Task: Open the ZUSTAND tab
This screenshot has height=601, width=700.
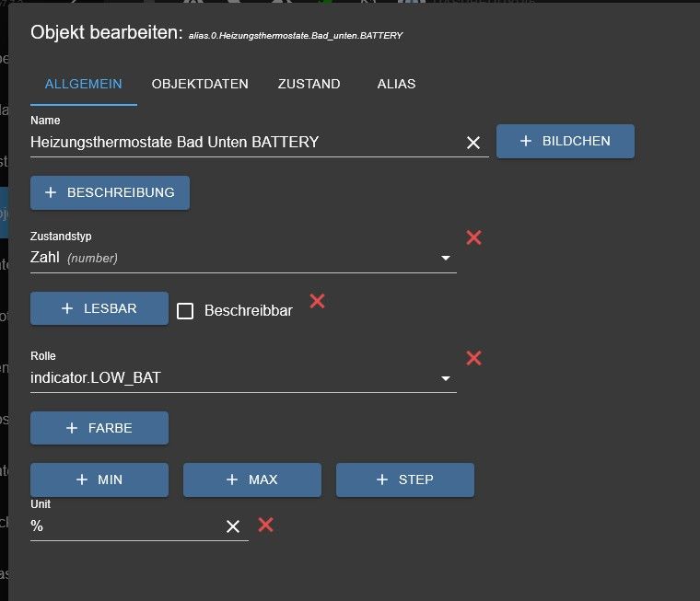Action: 309,84
